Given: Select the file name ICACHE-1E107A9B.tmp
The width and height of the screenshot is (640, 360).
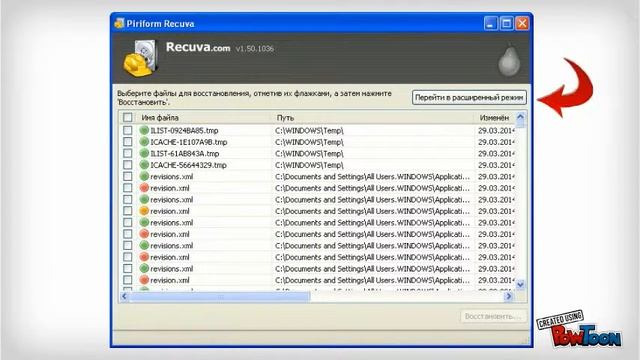Looking at the screenshot, I should (189, 142).
